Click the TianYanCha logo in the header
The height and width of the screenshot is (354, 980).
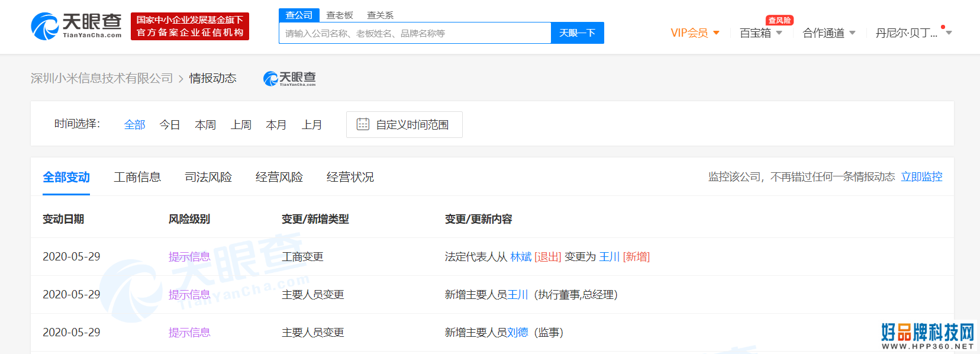76,27
